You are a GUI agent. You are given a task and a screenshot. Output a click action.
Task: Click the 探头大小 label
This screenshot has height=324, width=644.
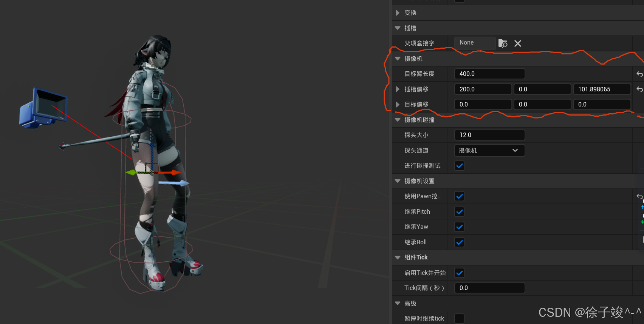click(416, 135)
